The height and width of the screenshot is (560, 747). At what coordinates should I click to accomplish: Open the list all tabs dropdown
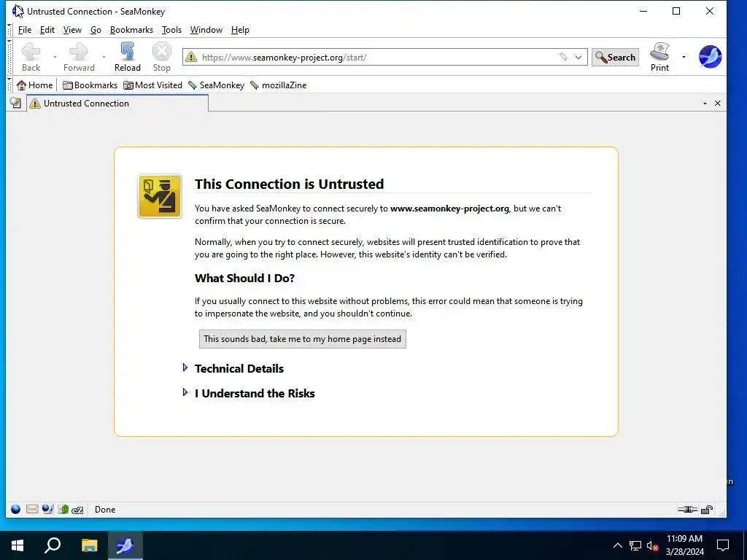(x=705, y=104)
